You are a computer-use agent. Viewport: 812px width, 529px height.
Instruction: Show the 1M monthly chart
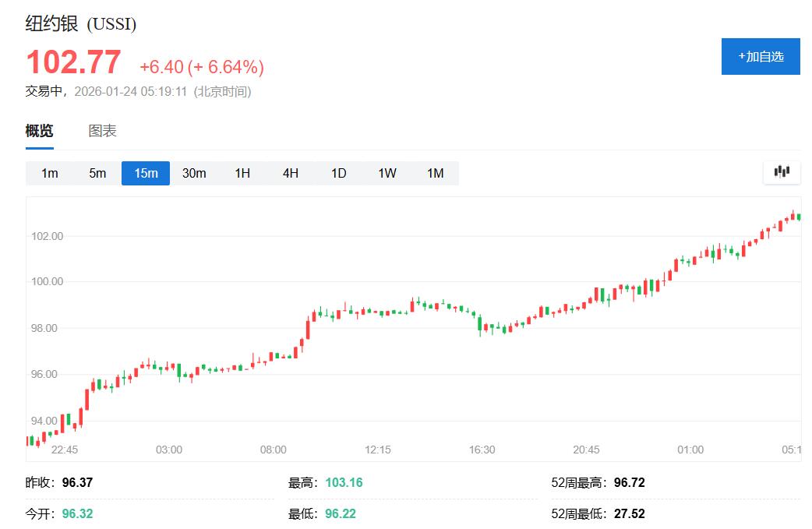coord(435,173)
